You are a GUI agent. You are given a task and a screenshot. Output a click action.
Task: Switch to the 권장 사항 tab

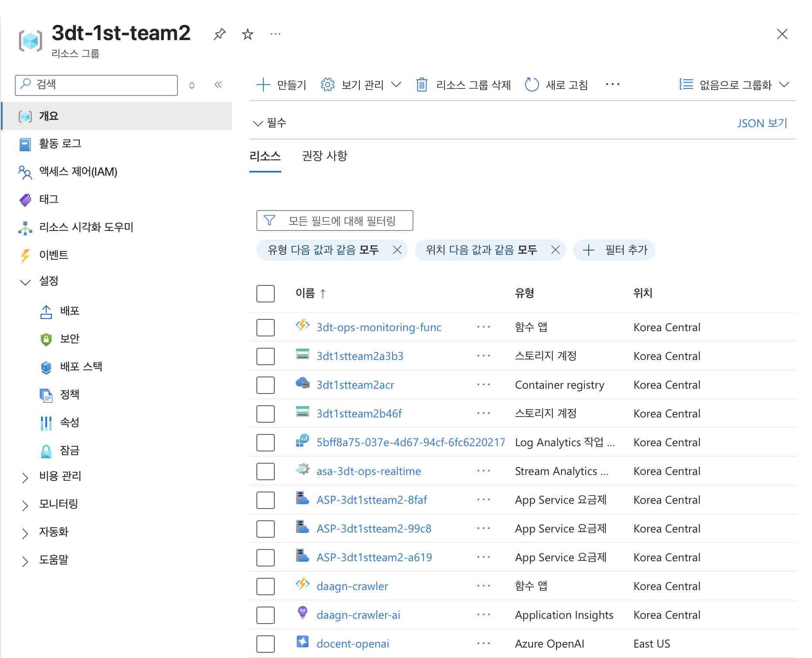tap(324, 156)
